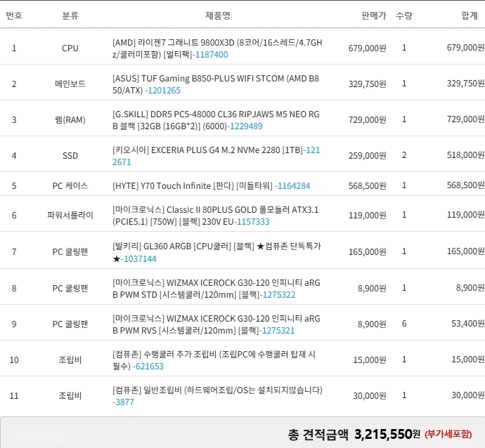Click the AMD 라이젠7 9800X3D product name

click(x=217, y=48)
